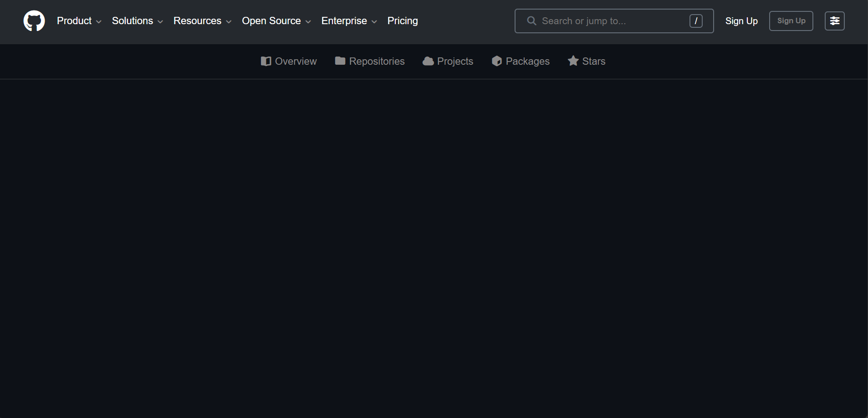
Task: Open the appearance settings sliders icon
Action: [x=835, y=21]
